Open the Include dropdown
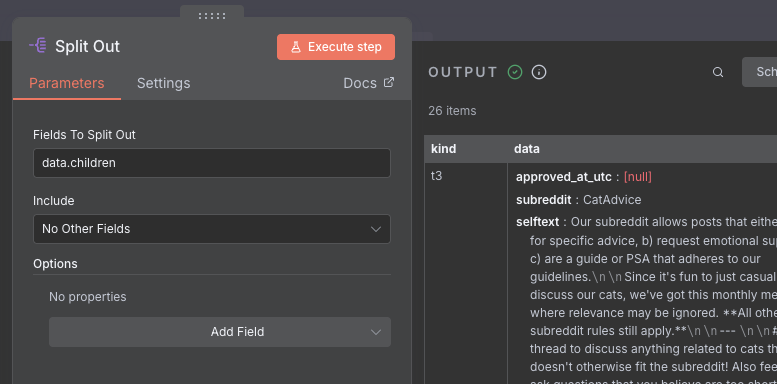Viewport: 777px width, 384px height. coord(212,229)
